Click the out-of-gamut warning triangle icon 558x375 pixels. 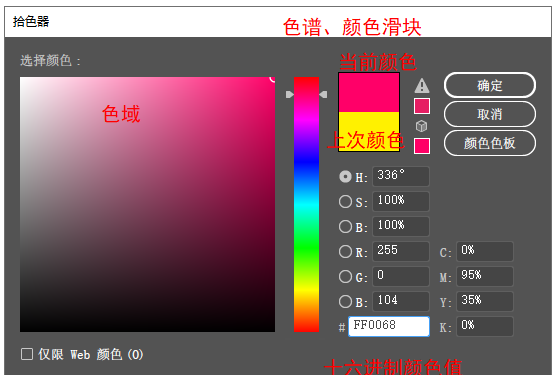click(422, 85)
